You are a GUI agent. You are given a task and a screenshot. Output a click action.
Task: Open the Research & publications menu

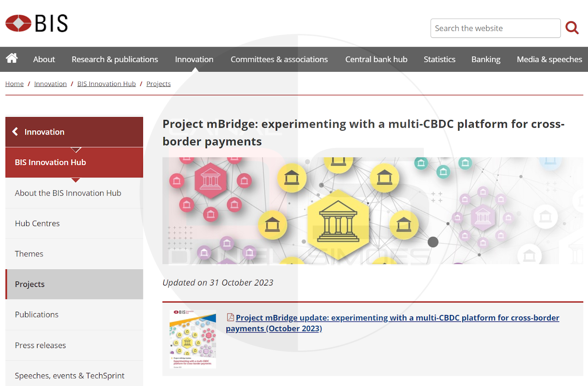pos(115,59)
